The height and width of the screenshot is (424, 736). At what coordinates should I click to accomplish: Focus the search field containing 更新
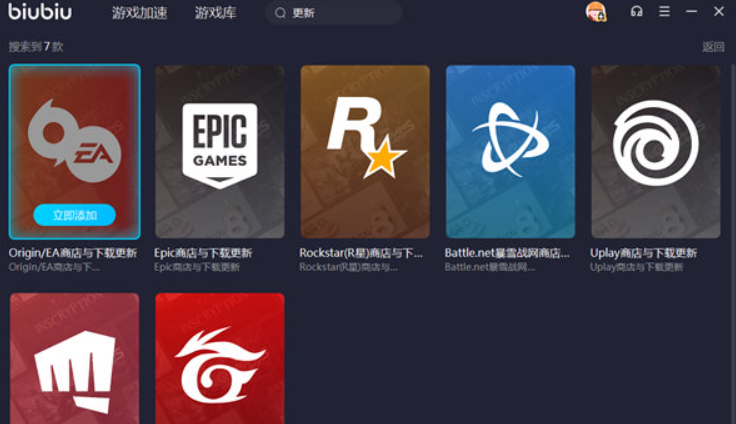(340, 13)
